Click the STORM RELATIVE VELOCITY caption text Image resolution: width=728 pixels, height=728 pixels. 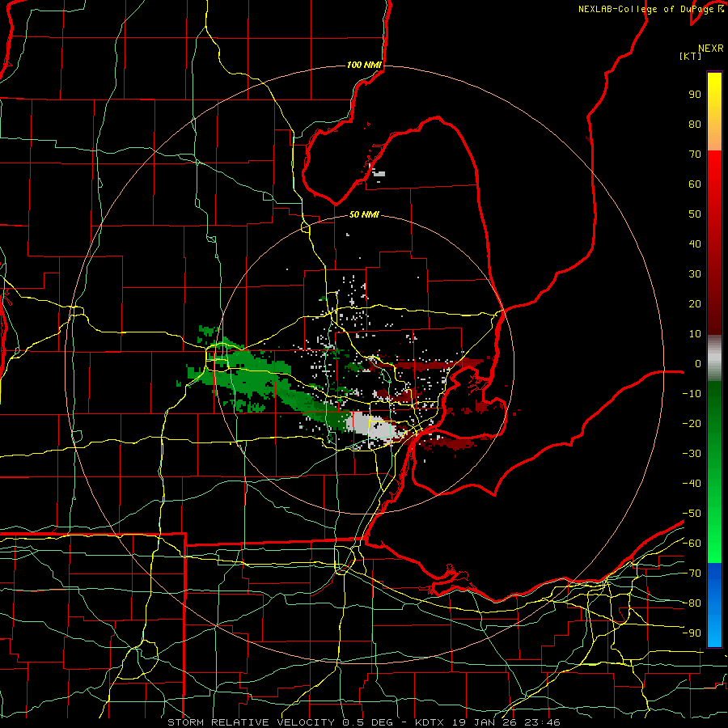coord(250,722)
